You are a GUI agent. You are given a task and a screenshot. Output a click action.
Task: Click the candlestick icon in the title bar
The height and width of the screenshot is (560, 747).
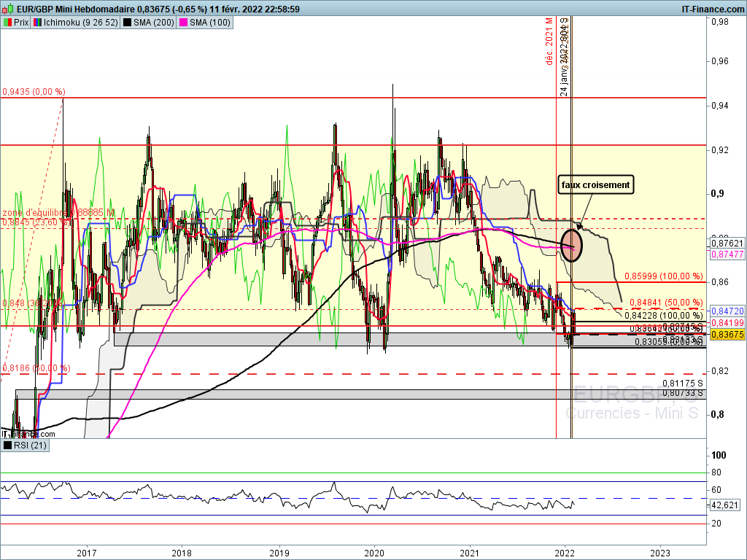[x=8, y=9]
